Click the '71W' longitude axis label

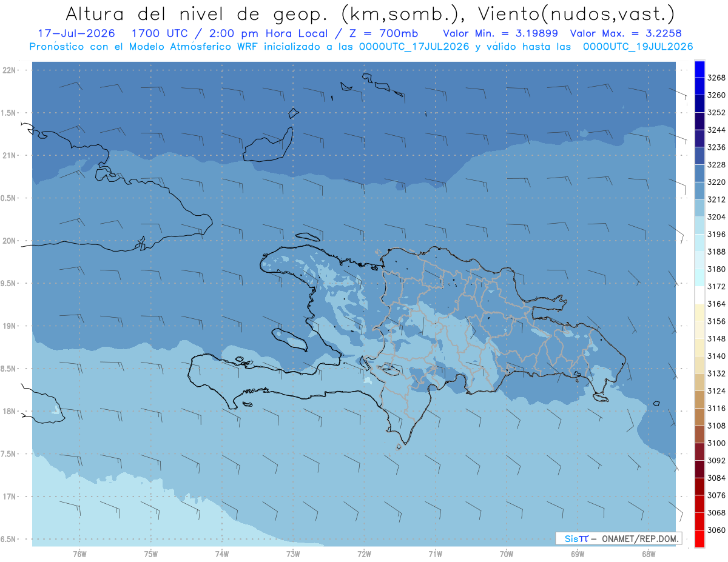435,554
